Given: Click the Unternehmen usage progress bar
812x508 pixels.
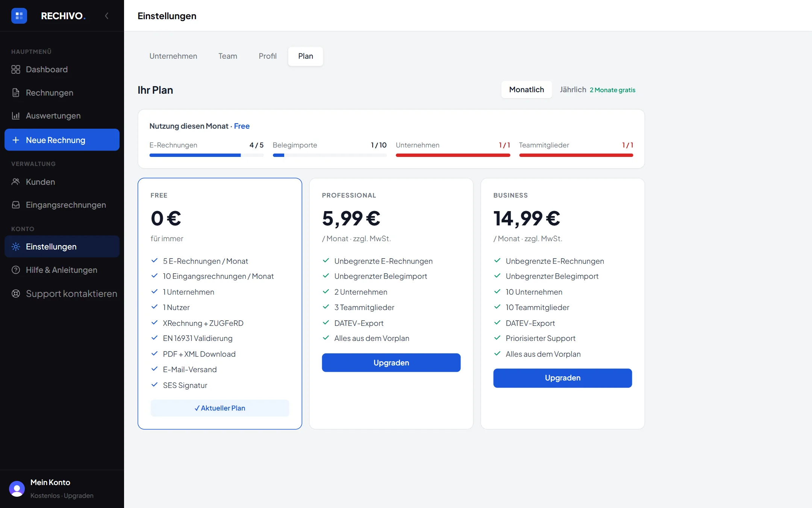Looking at the screenshot, I should click(453, 155).
